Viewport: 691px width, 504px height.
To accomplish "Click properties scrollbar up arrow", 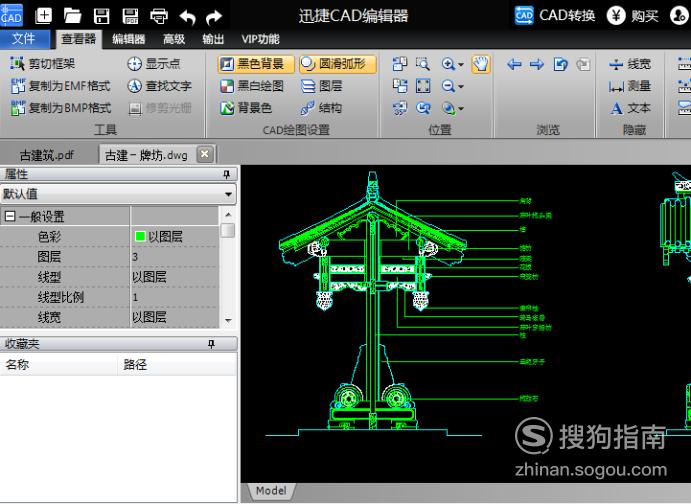I will (x=228, y=215).
